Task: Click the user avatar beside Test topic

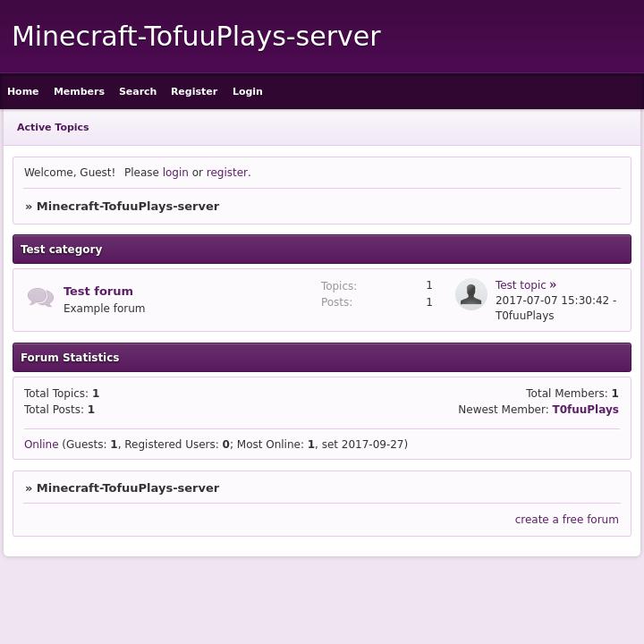Action: click(470, 294)
